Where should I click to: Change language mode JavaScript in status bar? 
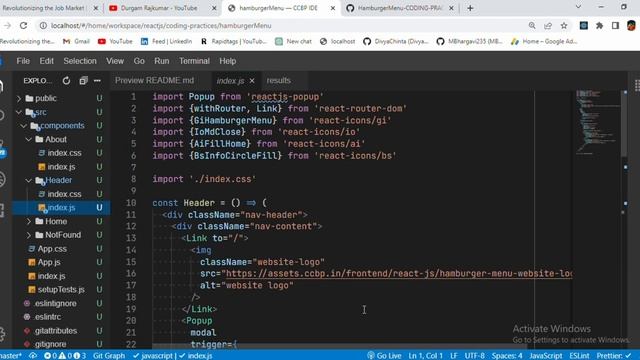coord(546,356)
